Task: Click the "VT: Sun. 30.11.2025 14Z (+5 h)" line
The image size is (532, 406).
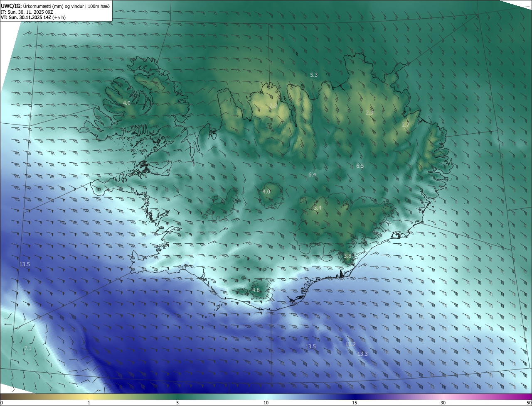Action: [x=33, y=17]
